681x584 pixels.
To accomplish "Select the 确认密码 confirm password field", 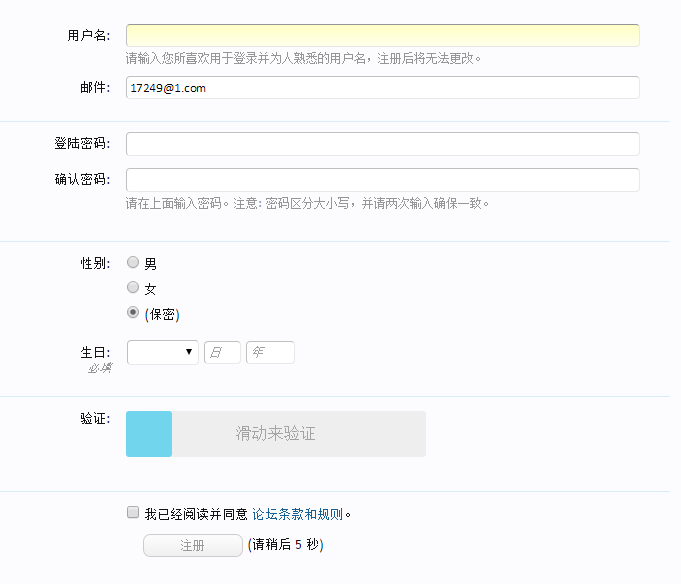I will point(382,180).
